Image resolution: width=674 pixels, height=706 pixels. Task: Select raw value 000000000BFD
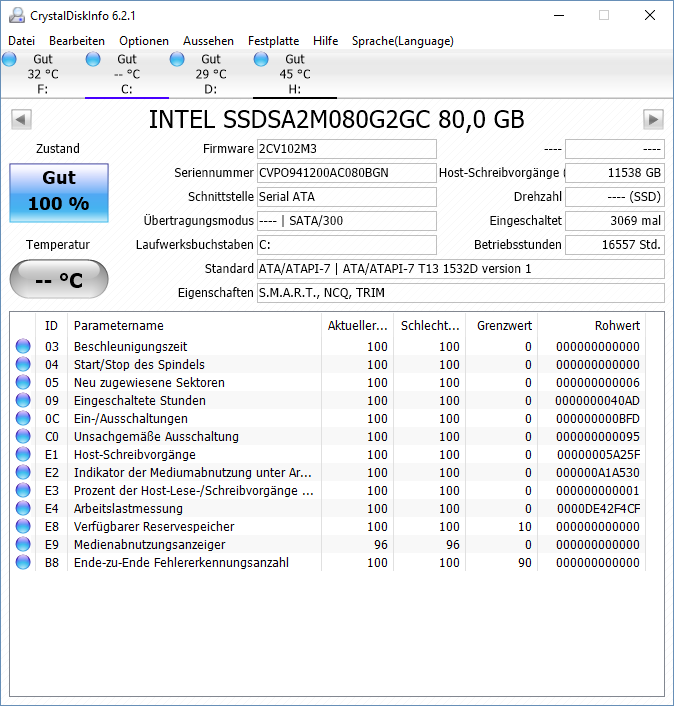tap(597, 419)
